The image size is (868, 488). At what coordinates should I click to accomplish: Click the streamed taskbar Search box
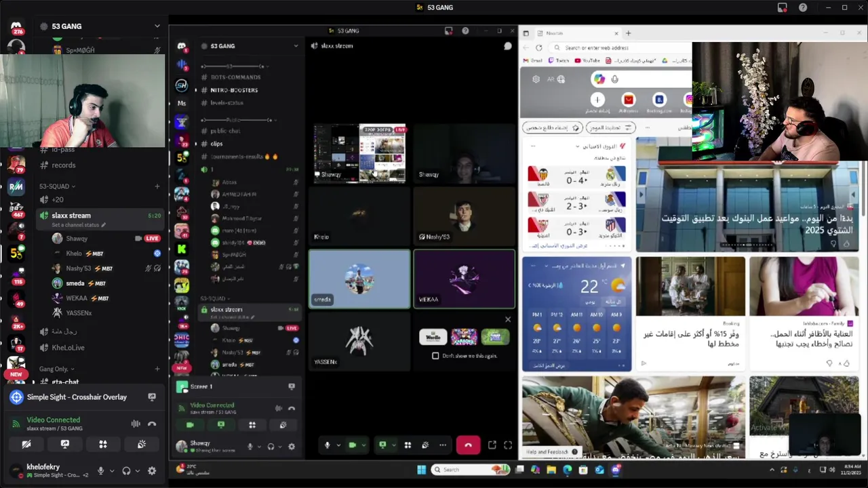[470, 470]
